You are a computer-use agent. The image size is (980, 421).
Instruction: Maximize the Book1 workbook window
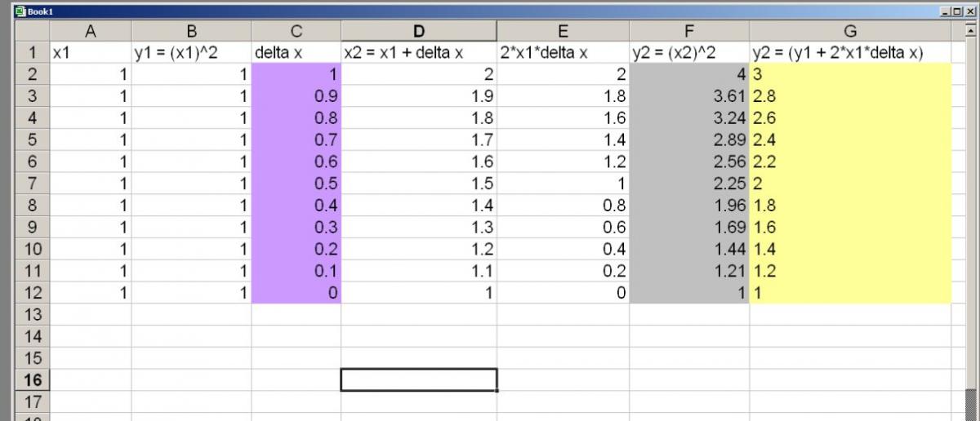tap(956, 11)
